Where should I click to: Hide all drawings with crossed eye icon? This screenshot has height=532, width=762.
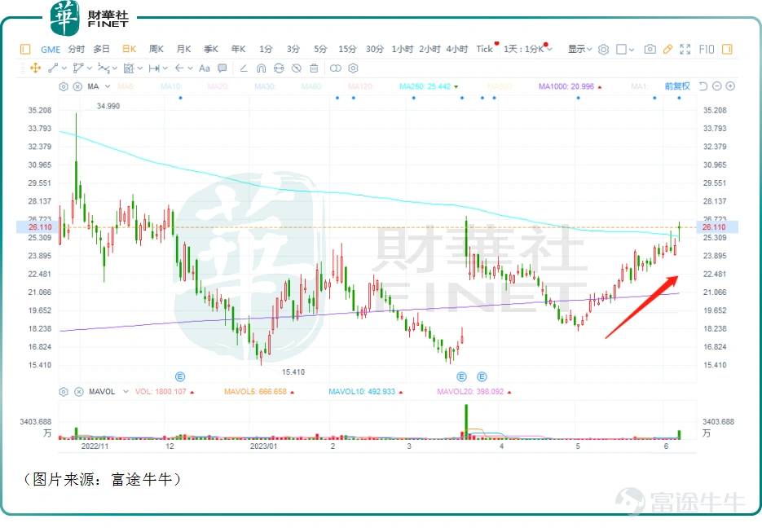pyautogui.click(x=297, y=68)
